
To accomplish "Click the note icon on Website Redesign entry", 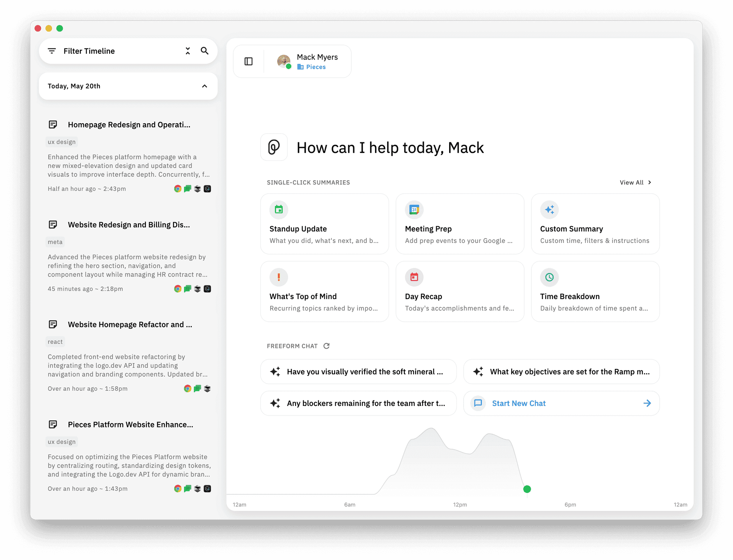I will [53, 225].
